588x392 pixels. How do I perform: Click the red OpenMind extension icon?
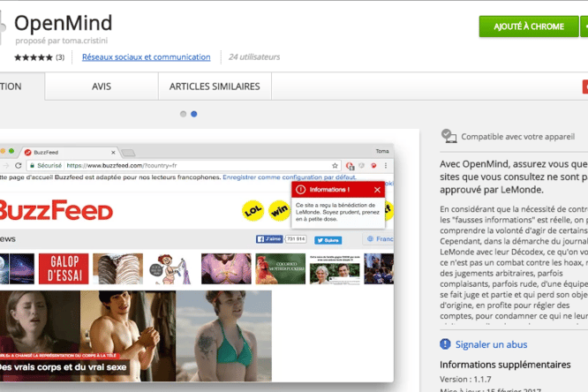(x=373, y=165)
